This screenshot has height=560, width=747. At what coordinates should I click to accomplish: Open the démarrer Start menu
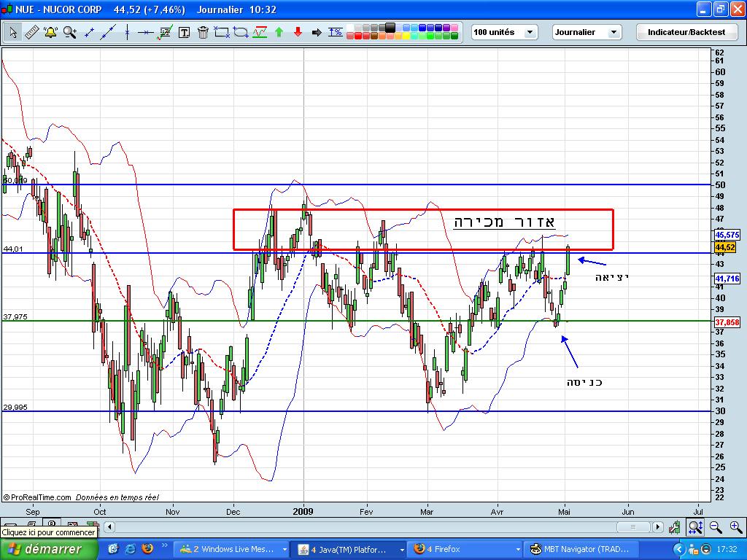pos(49,549)
